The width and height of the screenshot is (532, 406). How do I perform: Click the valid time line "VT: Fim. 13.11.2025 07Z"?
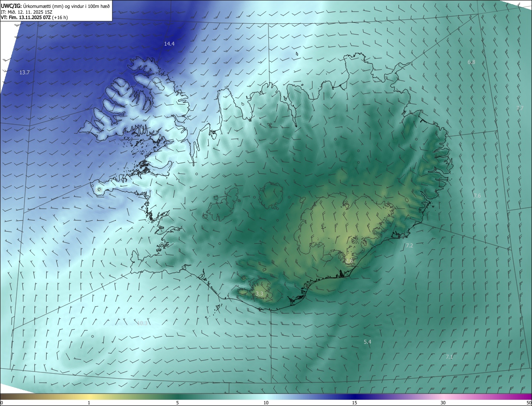(x=25, y=17)
